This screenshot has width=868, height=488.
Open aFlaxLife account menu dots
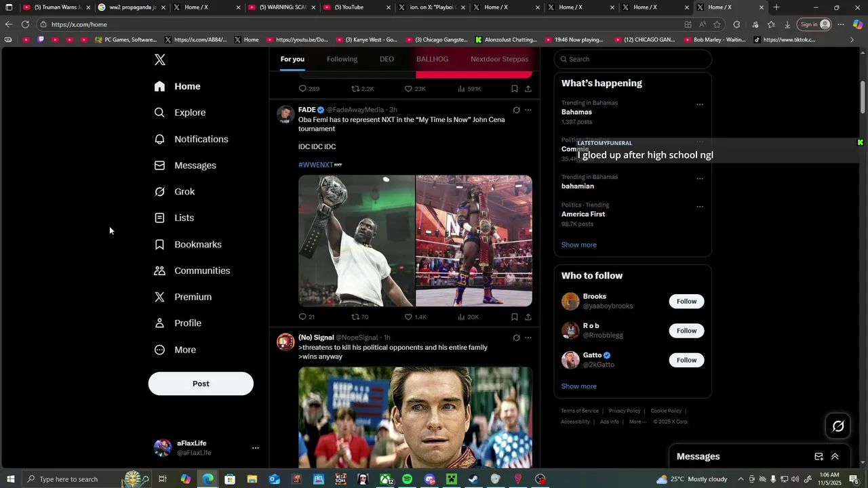tap(256, 448)
